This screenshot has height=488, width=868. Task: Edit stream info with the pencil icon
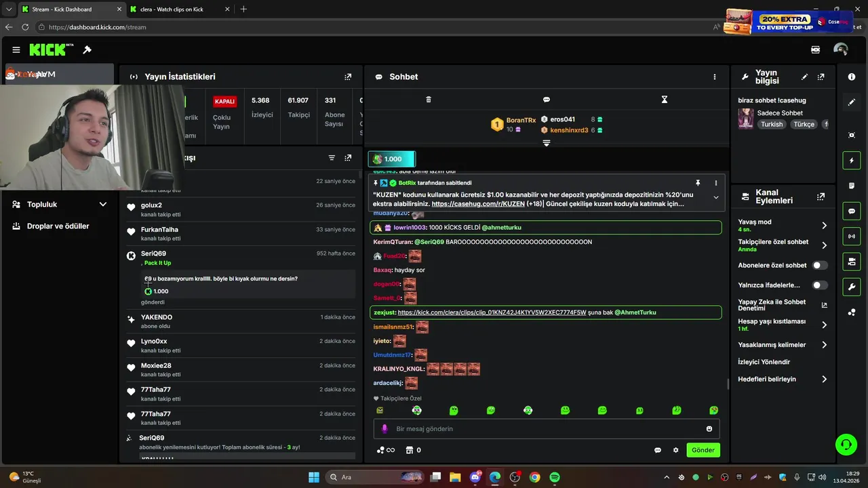tap(805, 77)
